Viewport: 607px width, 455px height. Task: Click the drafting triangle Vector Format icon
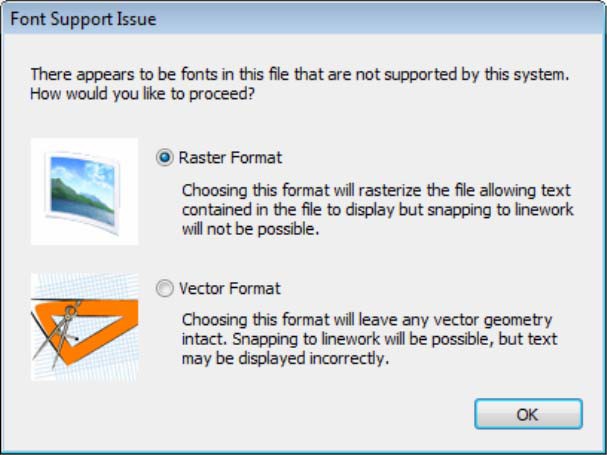(84, 327)
